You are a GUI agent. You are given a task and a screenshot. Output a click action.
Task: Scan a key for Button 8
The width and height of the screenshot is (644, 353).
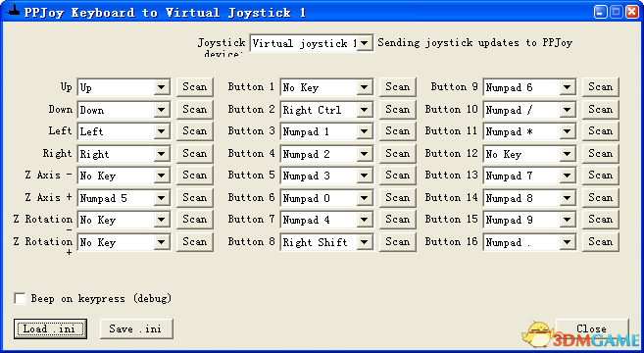pyautogui.click(x=398, y=242)
